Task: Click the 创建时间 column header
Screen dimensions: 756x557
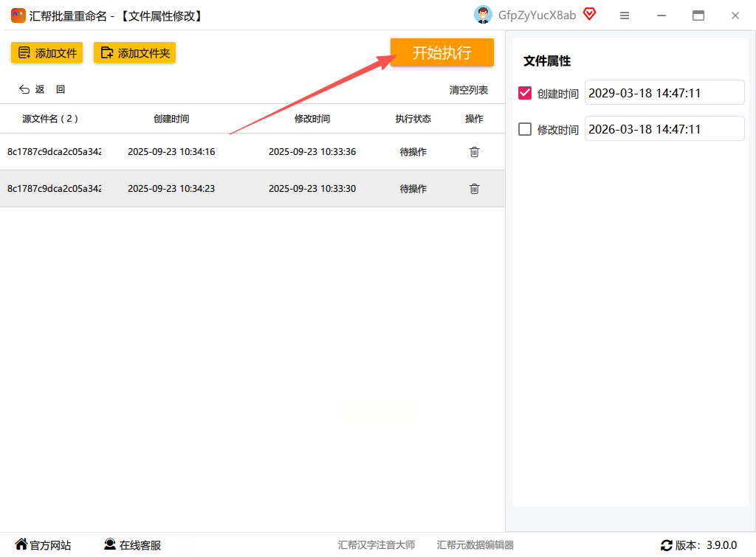Action: coord(171,119)
